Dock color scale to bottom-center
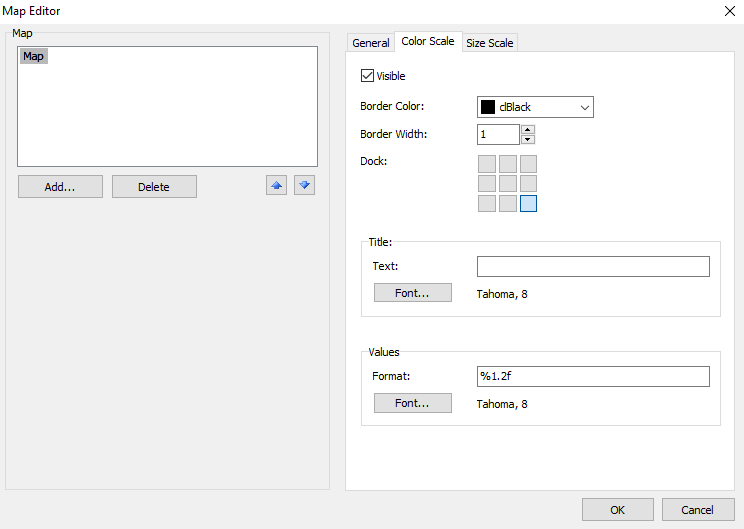 click(x=508, y=204)
